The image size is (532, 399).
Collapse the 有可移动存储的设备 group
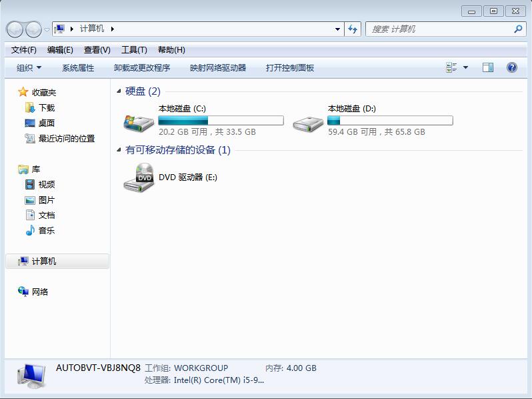(119, 150)
